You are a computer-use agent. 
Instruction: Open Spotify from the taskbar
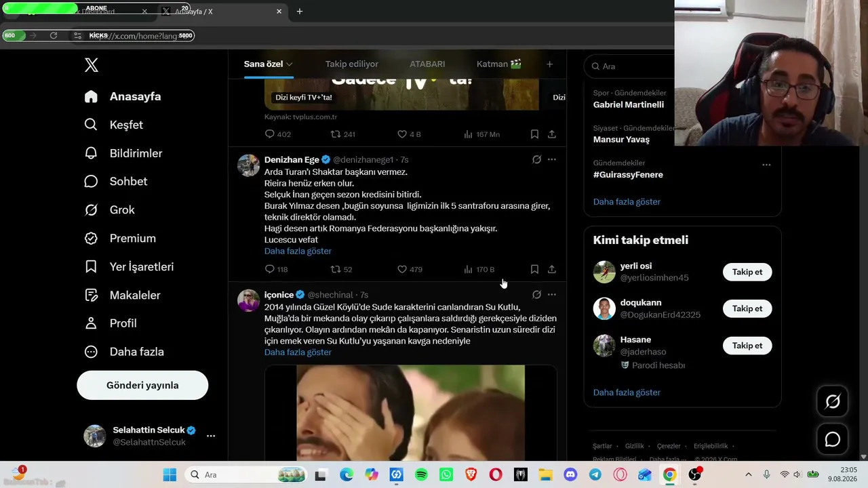[421, 475]
